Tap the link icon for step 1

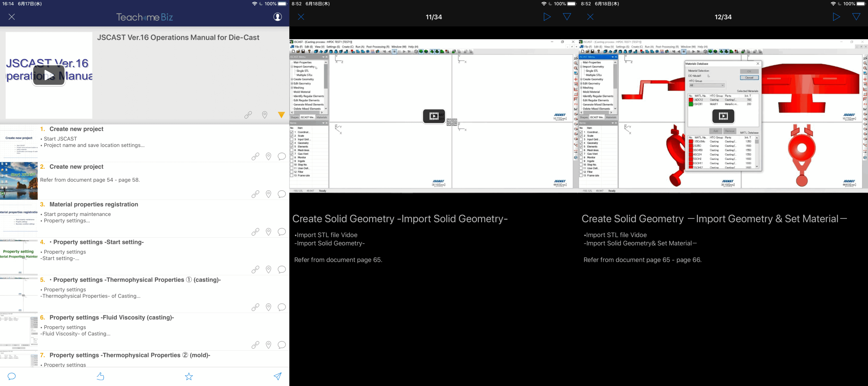(x=255, y=156)
